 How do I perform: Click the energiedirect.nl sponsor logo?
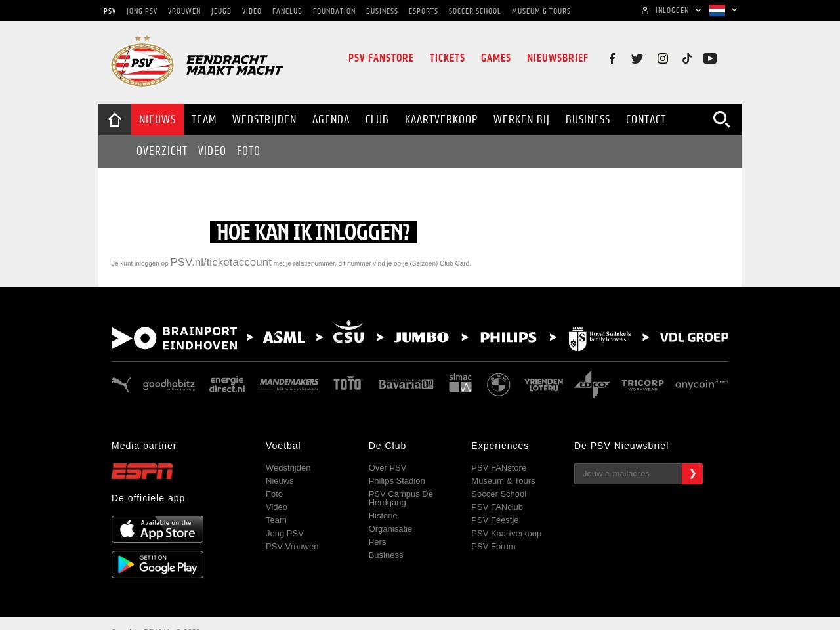[227, 385]
